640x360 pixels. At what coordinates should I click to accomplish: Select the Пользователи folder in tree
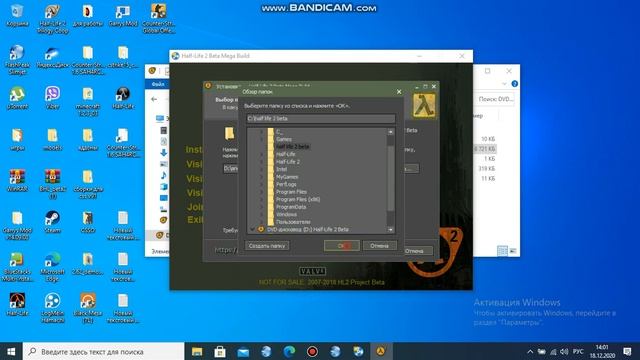(293, 222)
